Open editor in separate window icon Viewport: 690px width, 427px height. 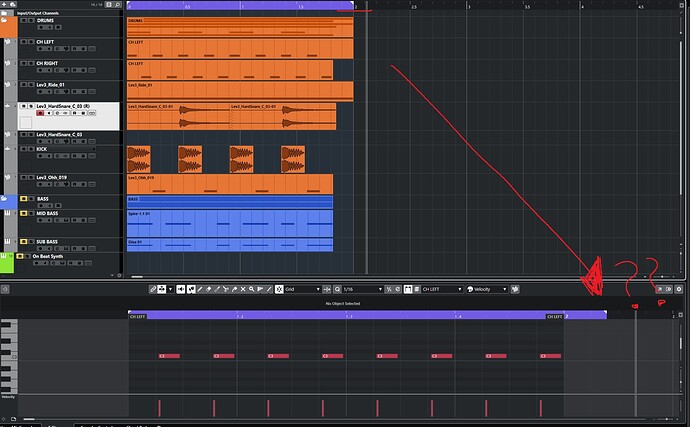[659, 289]
